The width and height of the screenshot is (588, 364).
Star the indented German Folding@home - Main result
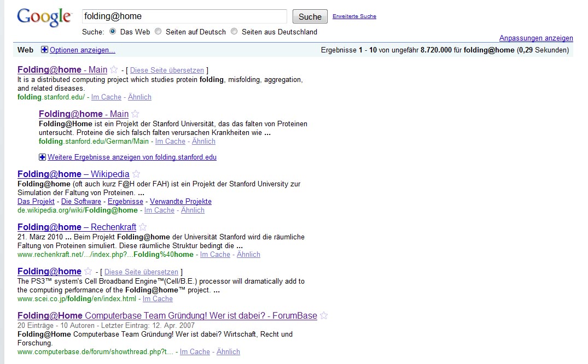click(x=135, y=114)
